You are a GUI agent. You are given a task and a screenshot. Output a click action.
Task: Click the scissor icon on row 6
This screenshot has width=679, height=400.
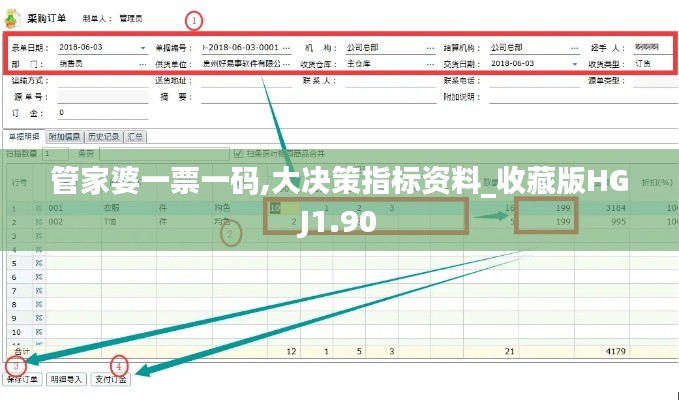coord(39,277)
